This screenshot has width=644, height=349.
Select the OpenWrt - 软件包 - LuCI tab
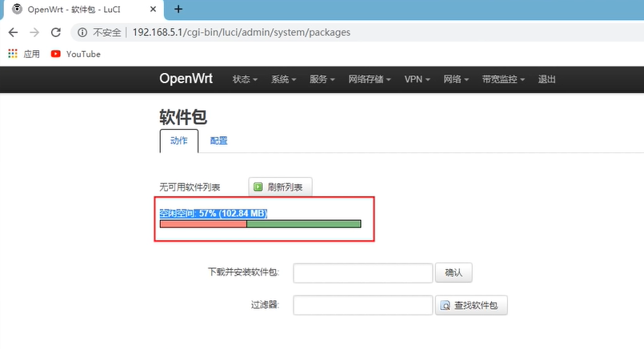[82, 10]
